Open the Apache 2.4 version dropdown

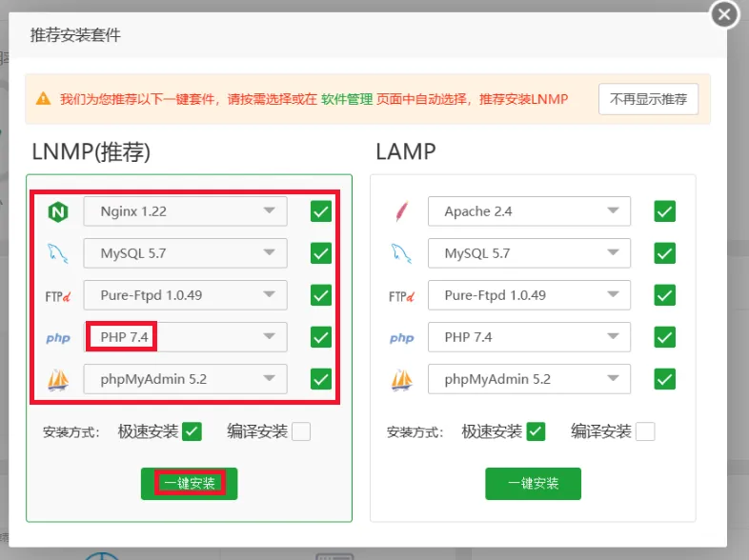[x=529, y=211]
